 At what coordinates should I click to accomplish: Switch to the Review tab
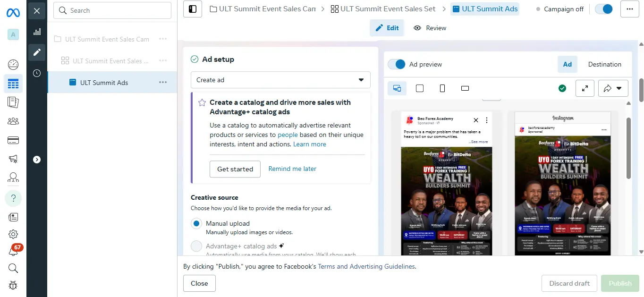point(430,28)
